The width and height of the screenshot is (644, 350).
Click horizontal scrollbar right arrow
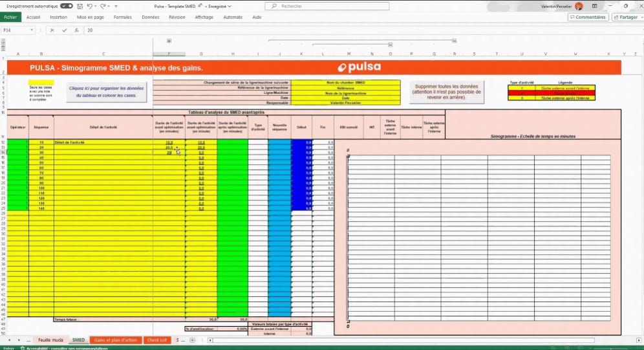tap(639, 340)
